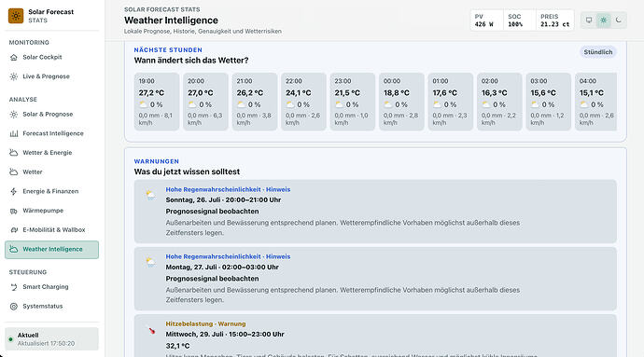Viewport: 644px width, 357px height.
Task: Click 'Hitzebelastung · Warnung' heading
Action: 205,323
